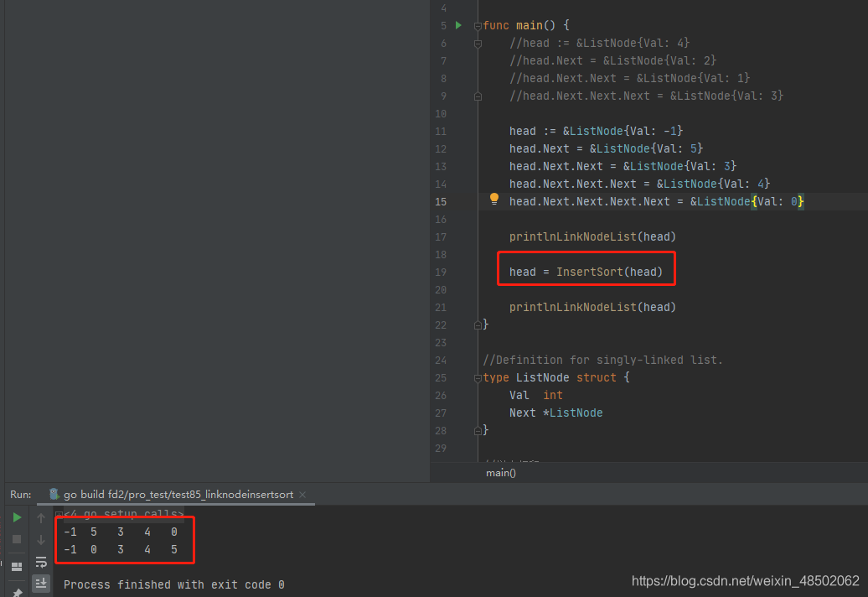Screen dimensions: 868x597
Task: Click line number 15 in the gutter
Action: tap(441, 201)
